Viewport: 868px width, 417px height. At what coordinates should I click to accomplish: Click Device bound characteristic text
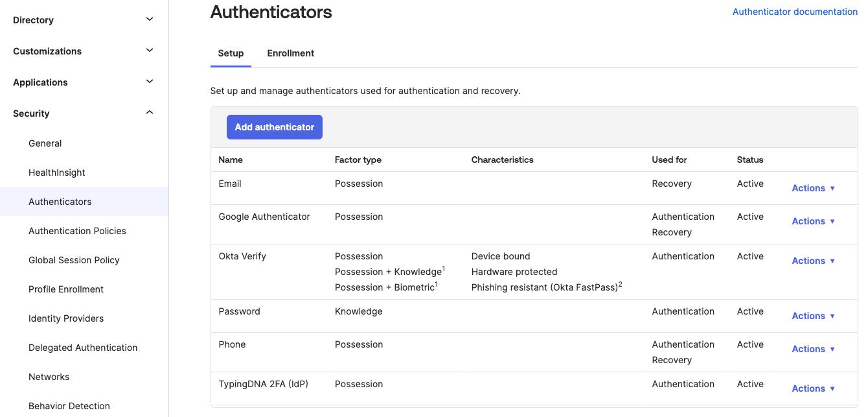(501, 256)
